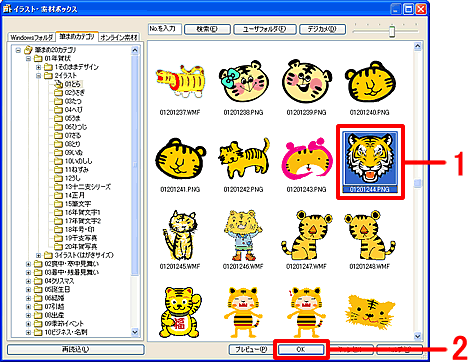Click the open folder icon for 01とら

(x=59, y=84)
